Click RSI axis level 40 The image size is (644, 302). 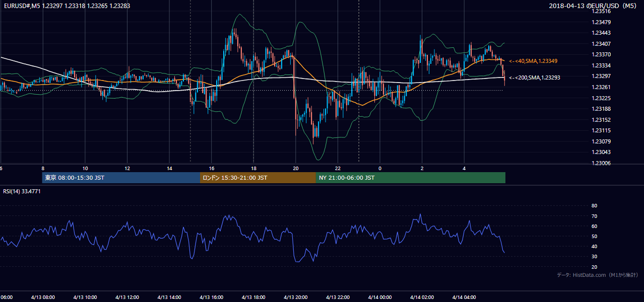595,247
